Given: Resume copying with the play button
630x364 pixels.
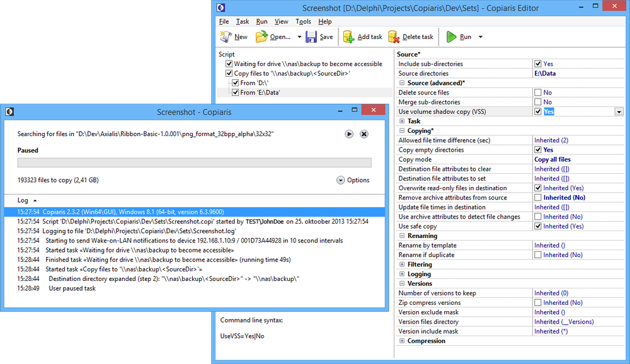Looking at the screenshot, I should click(x=349, y=134).
